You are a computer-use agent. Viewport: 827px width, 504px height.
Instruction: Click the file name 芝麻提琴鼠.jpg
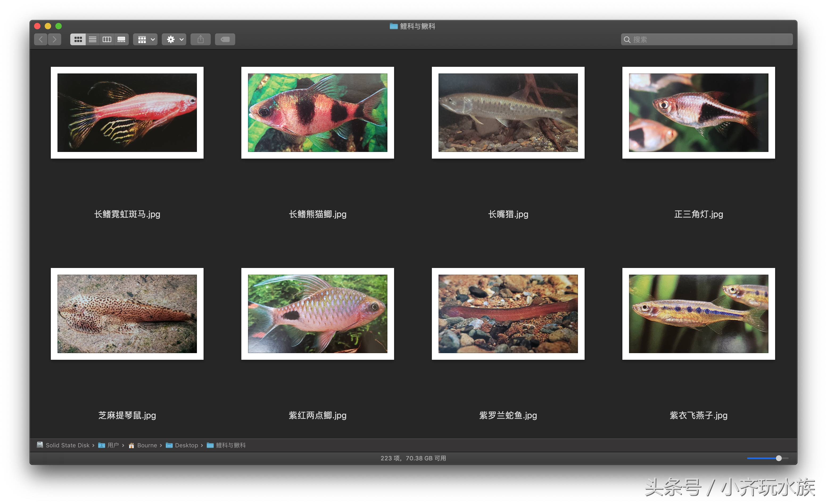pos(127,415)
